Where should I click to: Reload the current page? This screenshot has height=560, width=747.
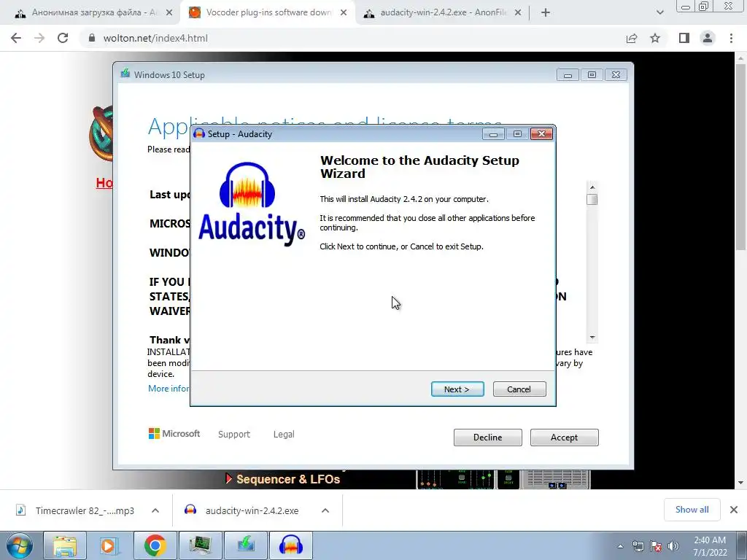[x=63, y=38]
